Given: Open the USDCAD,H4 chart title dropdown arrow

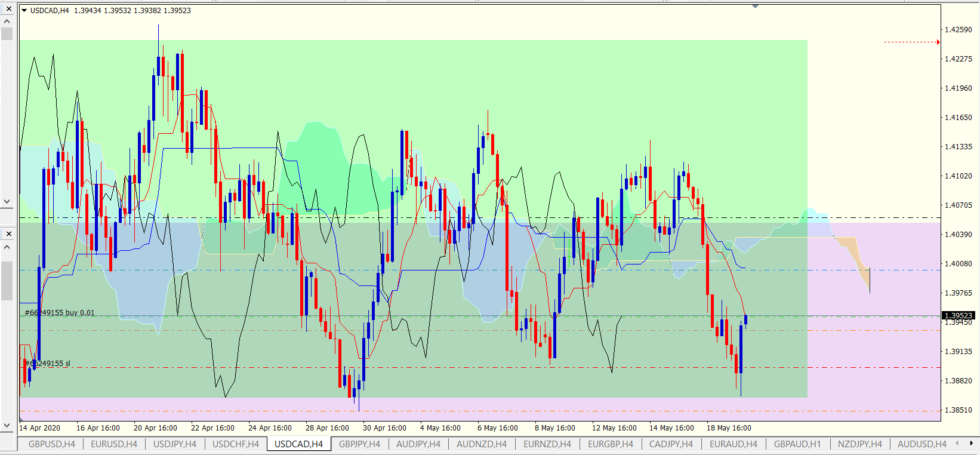Looking at the screenshot, I should 24,11.
